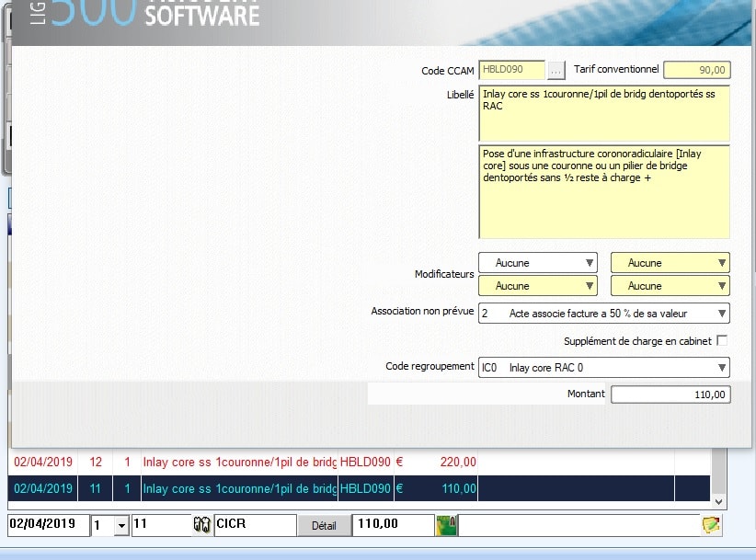756x560 pixels.
Task: Click the date field showing 02/04/2019
Action: click(46, 524)
